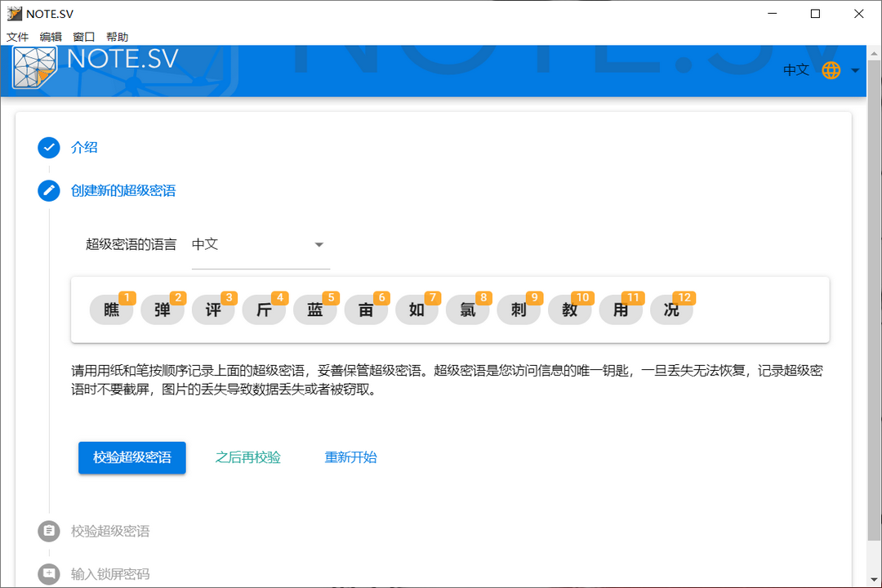Click the 重新开始 link
The image size is (882, 588).
click(351, 457)
